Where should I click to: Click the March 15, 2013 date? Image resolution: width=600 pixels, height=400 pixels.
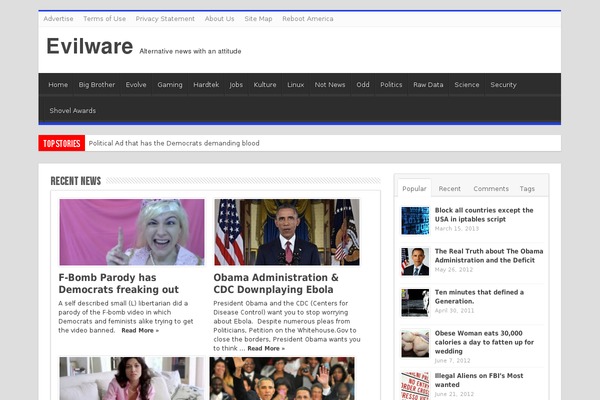(457, 229)
